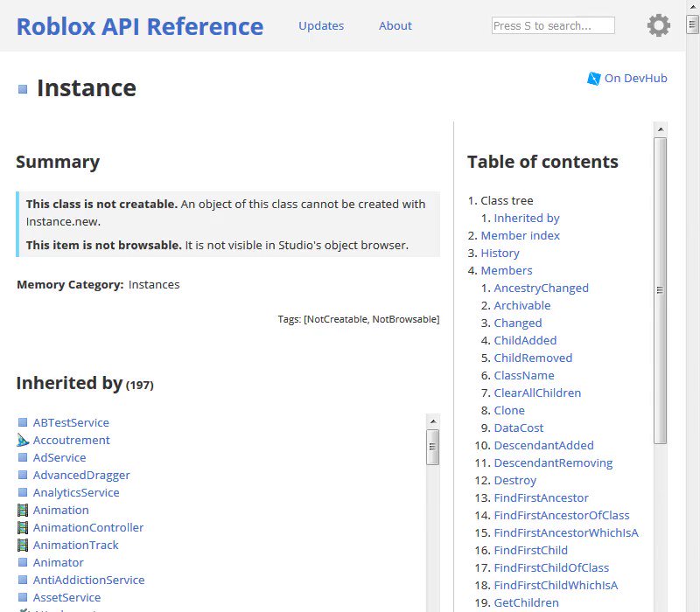Image resolution: width=700 pixels, height=612 pixels.
Task: Click the Animator class icon
Action: coord(23,562)
